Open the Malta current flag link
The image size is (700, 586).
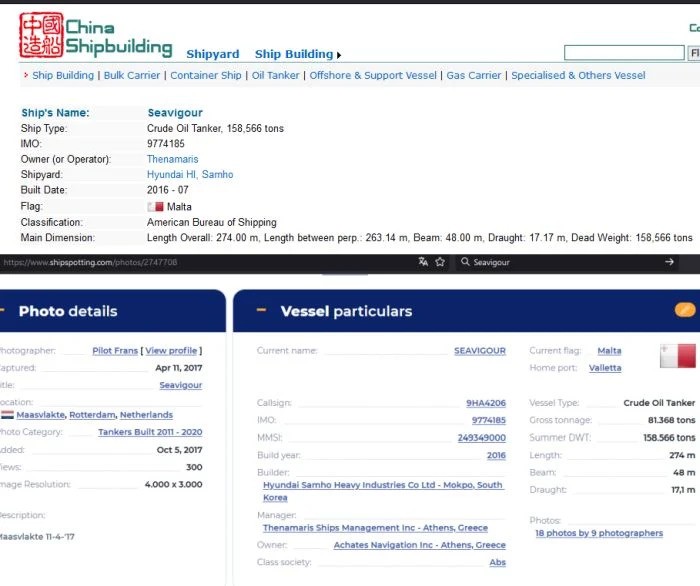(x=609, y=351)
